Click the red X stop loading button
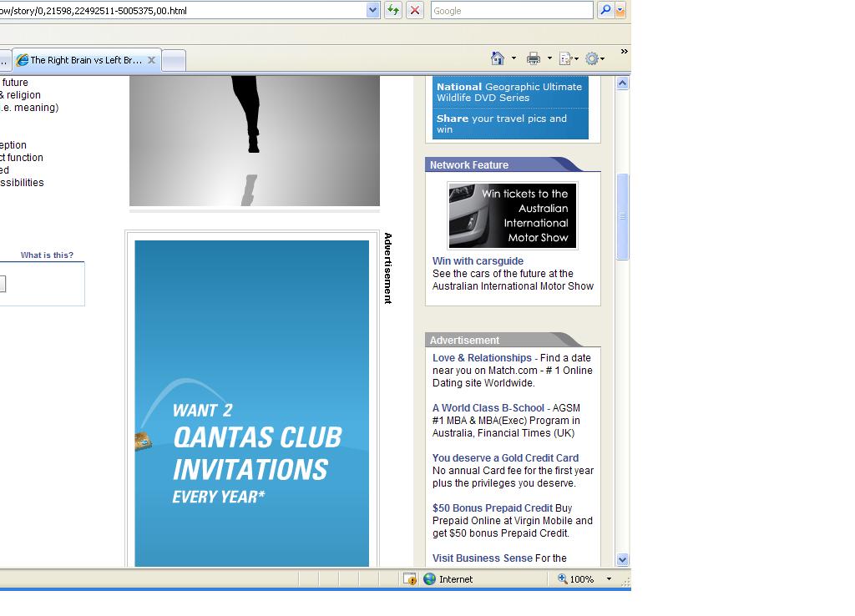Screen dimensions: 855x616 415,10
